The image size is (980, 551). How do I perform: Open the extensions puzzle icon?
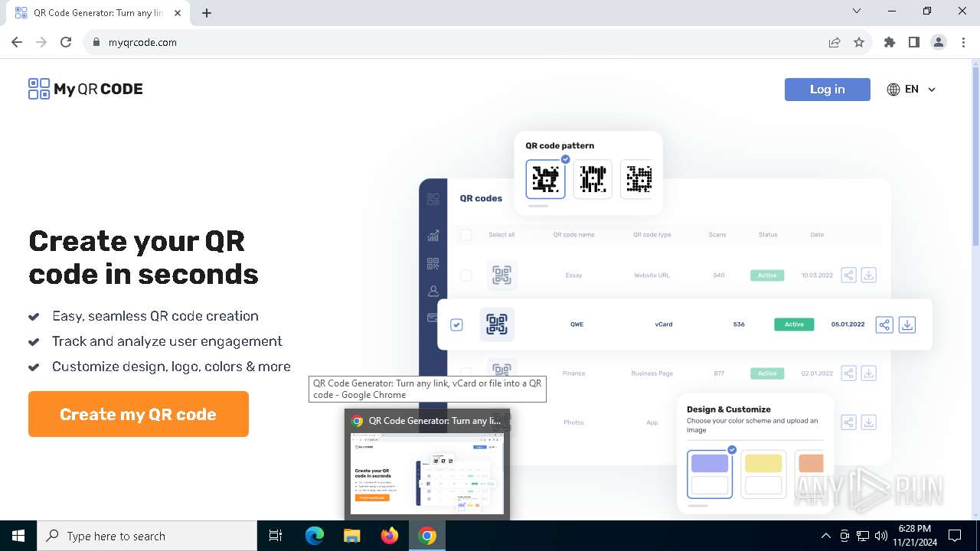pos(890,42)
